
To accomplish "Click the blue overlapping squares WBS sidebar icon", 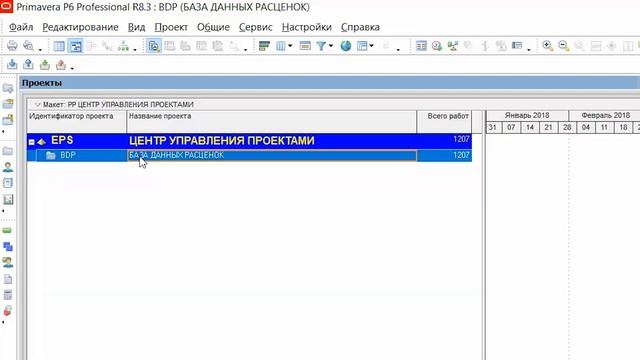I will [x=8, y=247].
